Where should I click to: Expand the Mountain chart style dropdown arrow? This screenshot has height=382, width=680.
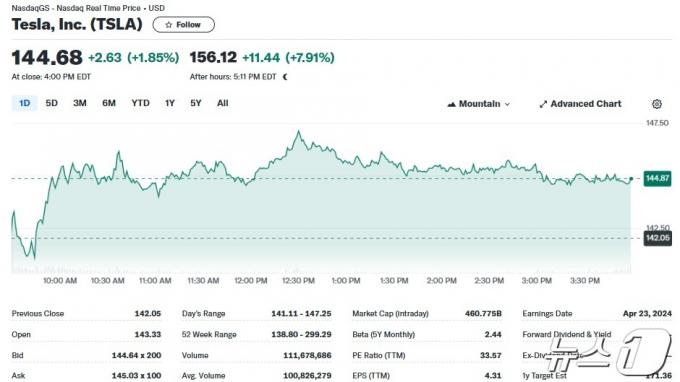507,104
